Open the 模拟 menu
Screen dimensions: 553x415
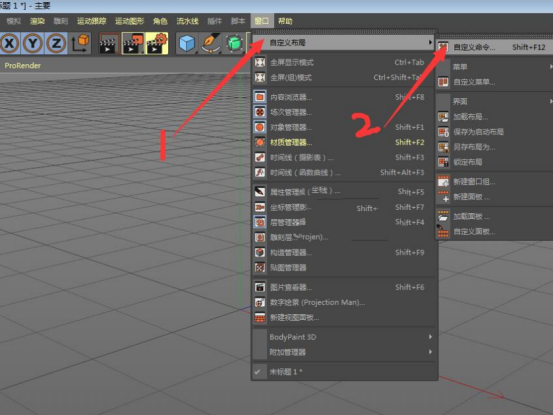tap(13, 21)
